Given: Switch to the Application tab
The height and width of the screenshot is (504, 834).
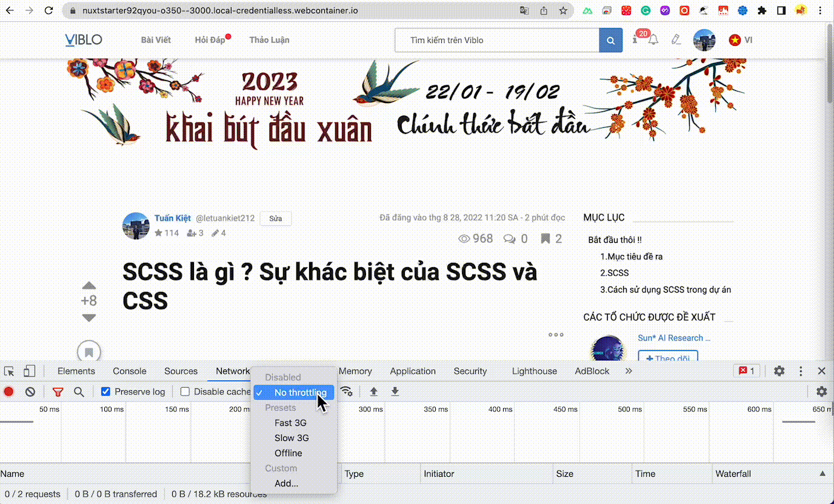Looking at the screenshot, I should click(x=413, y=371).
